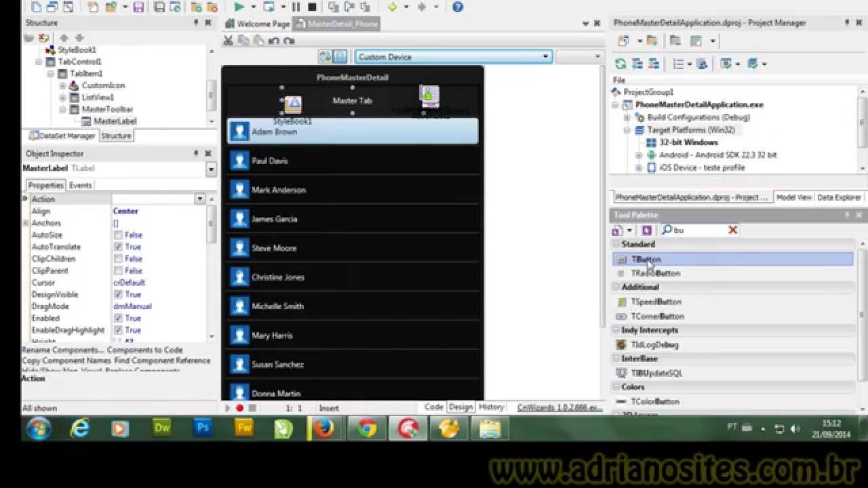Viewport: 868px width, 488px height.
Task: Click the red X to clear Tool Palette search
Action: click(x=733, y=230)
